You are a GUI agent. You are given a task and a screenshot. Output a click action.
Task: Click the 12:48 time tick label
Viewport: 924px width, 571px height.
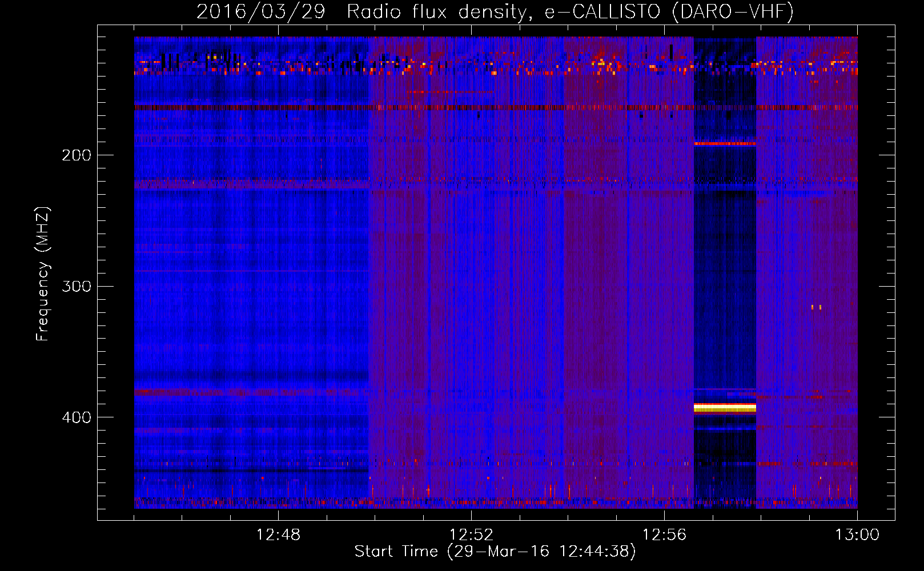pyautogui.click(x=278, y=534)
